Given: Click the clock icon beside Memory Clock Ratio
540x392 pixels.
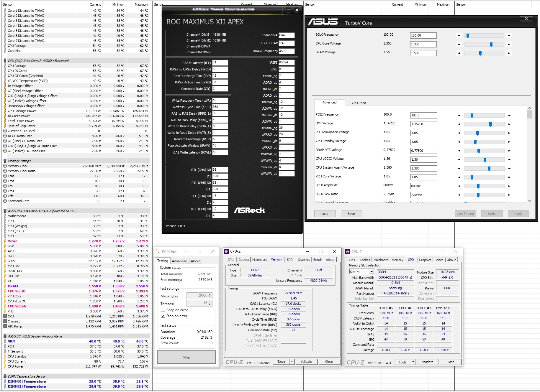Looking at the screenshot, I should click(x=5, y=171).
